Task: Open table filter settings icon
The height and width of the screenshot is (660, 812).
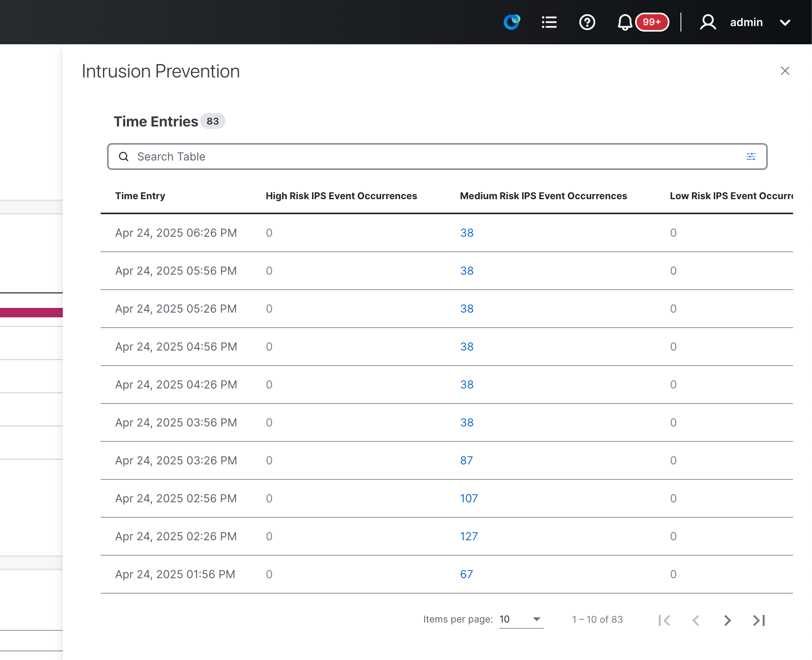Action: [x=751, y=157]
